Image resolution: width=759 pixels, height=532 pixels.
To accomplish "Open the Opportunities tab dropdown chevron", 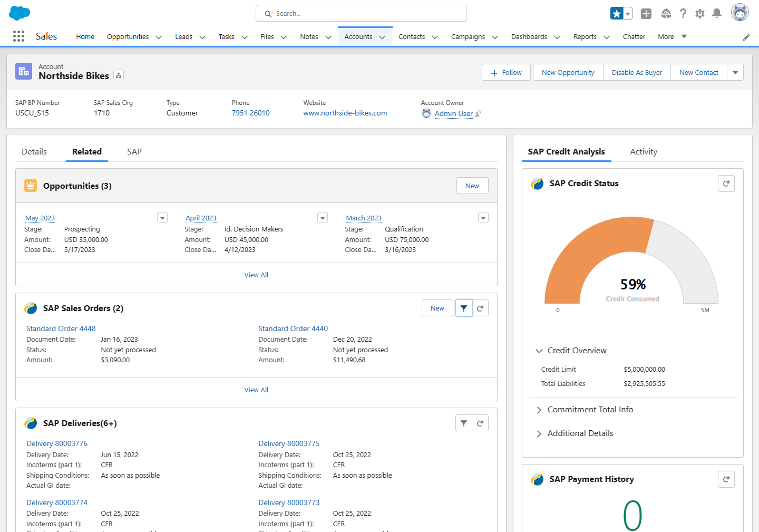I will click(x=159, y=37).
